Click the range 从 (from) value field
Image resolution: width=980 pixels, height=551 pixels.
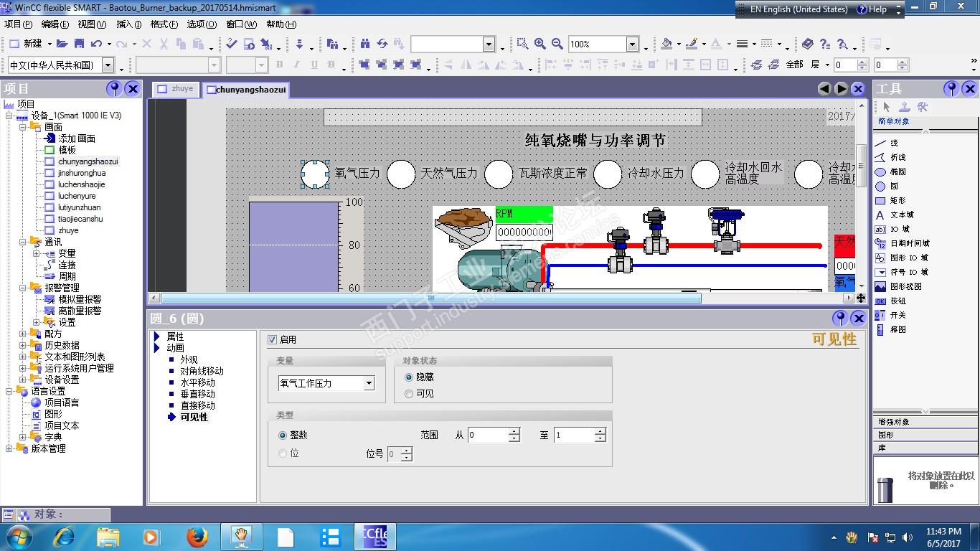(x=489, y=435)
